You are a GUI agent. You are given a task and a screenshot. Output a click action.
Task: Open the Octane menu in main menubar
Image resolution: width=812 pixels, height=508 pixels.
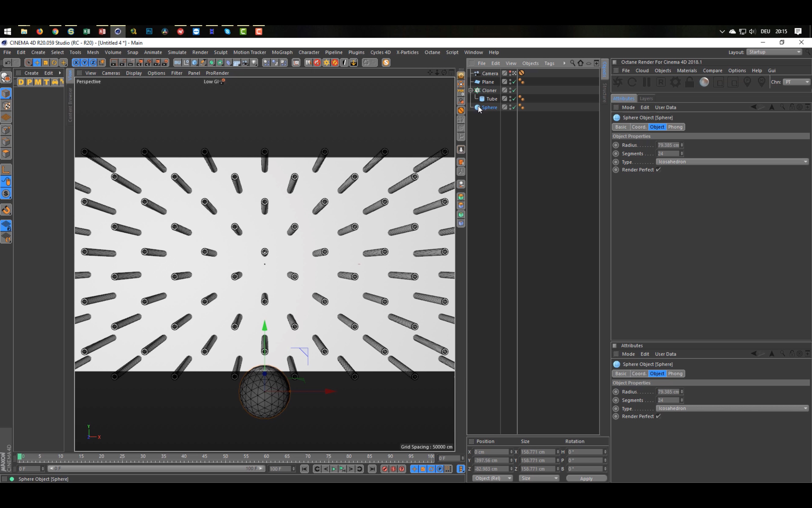432,52
